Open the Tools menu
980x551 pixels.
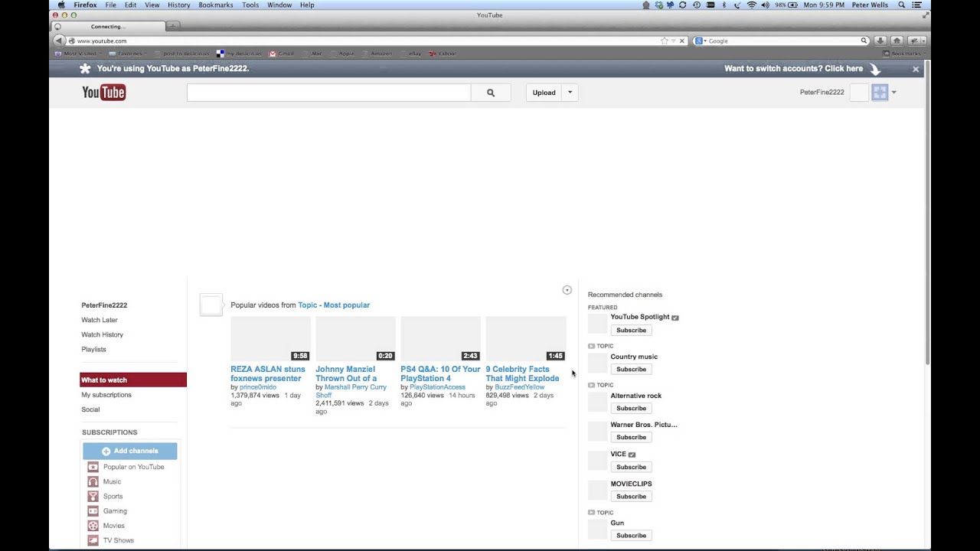pos(250,5)
